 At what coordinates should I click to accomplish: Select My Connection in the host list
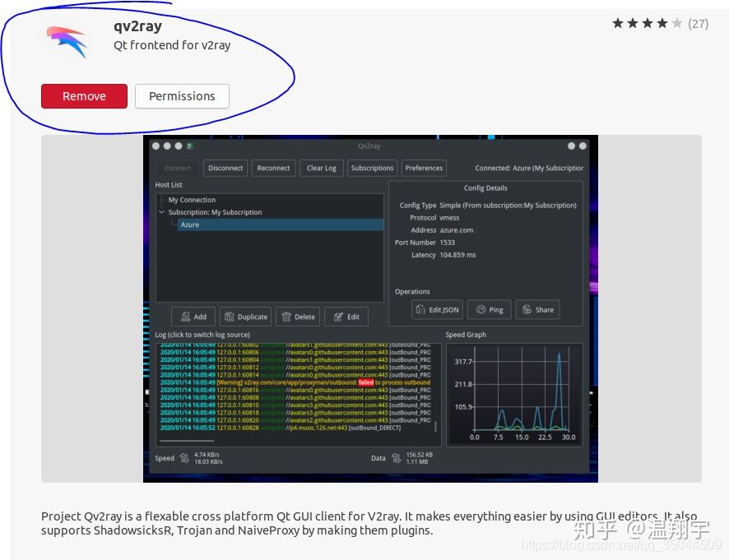(192, 200)
